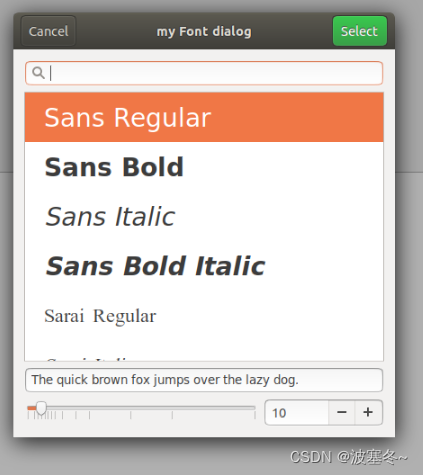Select Sans Italic in the list

pyautogui.click(x=204, y=216)
